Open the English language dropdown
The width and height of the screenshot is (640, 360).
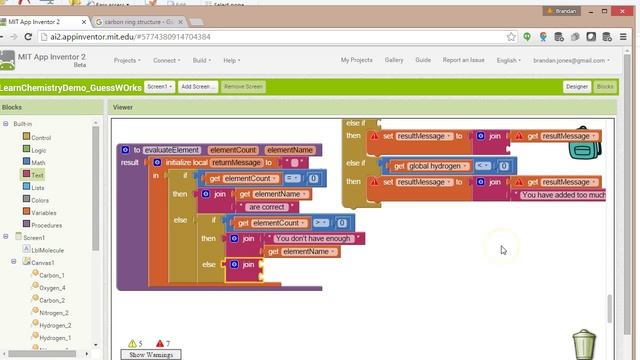509,60
